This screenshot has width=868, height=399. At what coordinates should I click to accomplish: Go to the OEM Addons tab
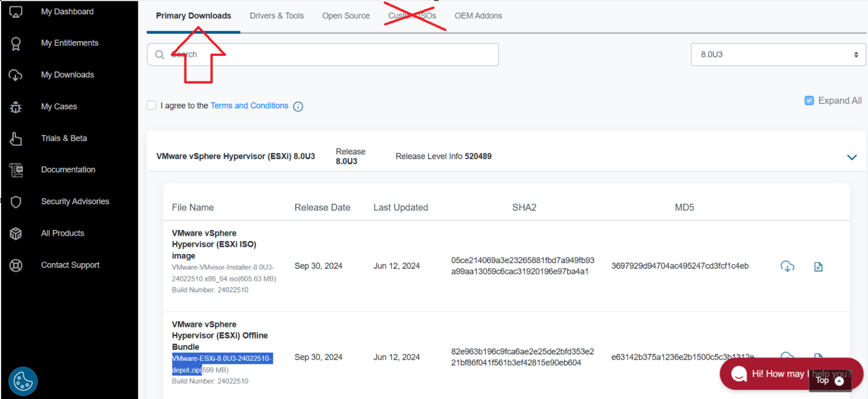pyautogui.click(x=478, y=16)
